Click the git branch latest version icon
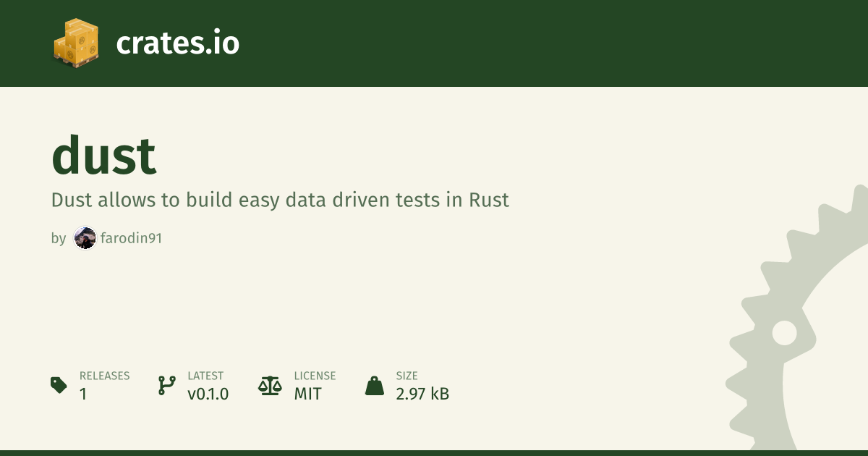Image resolution: width=868 pixels, height=456 pixels. tap(166, 385)
